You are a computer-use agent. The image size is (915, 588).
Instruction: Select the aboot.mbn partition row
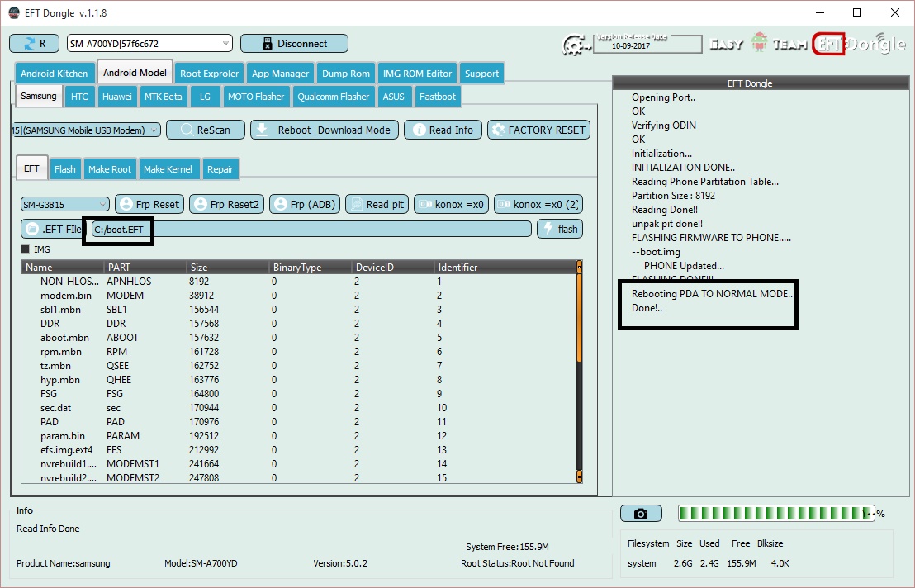pyautogui.click(x=299, y=337)
